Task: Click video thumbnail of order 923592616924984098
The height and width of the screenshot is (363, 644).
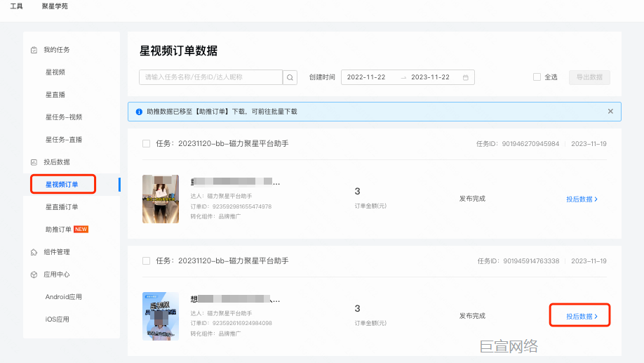Action: point(161,316)
